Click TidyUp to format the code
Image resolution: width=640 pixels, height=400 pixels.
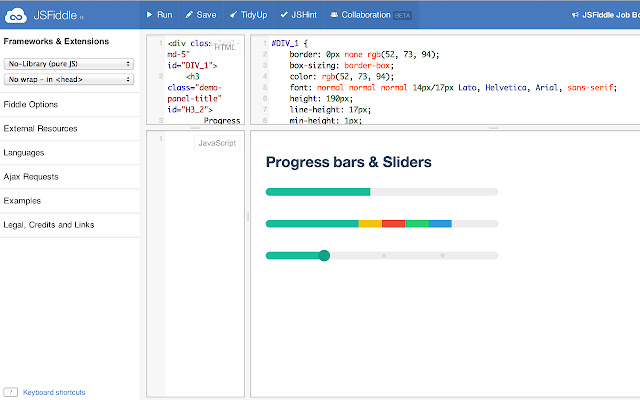click(x=247, y=15)
